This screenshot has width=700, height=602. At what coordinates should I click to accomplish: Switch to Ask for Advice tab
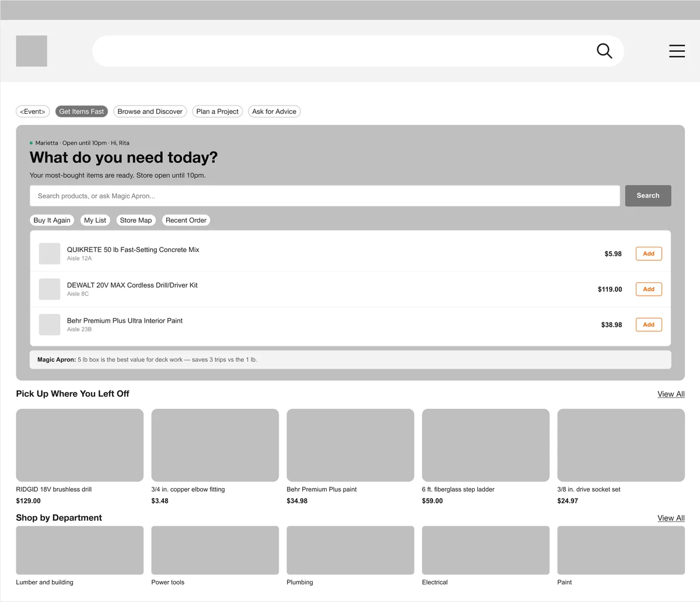point(274,111)
